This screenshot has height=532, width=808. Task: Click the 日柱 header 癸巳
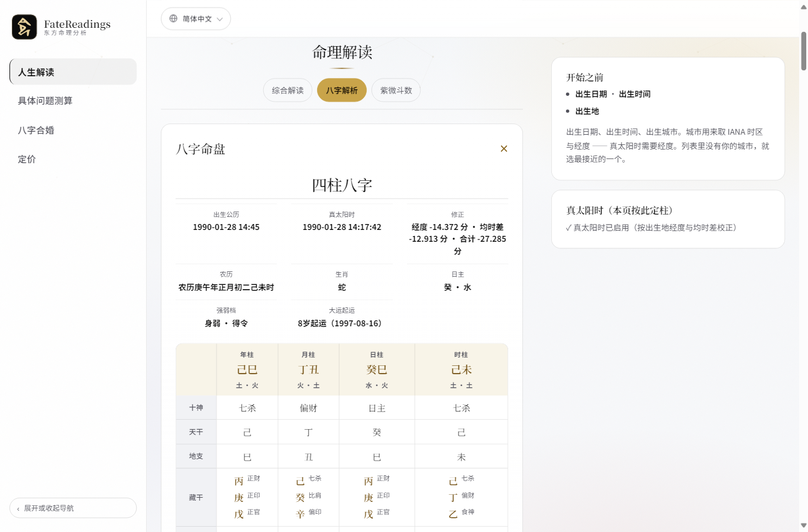coord(377,369)
